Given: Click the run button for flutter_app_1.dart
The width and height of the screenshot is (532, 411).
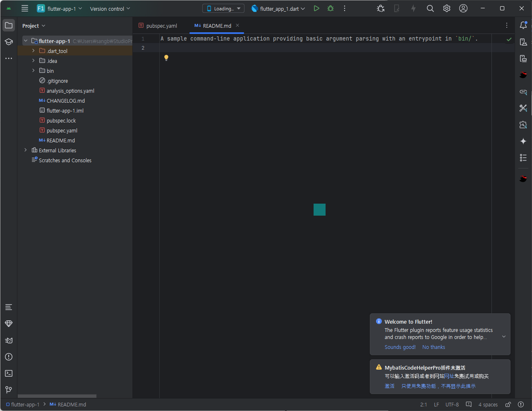Looking at the screenshot, I should [x=316, y=8].
